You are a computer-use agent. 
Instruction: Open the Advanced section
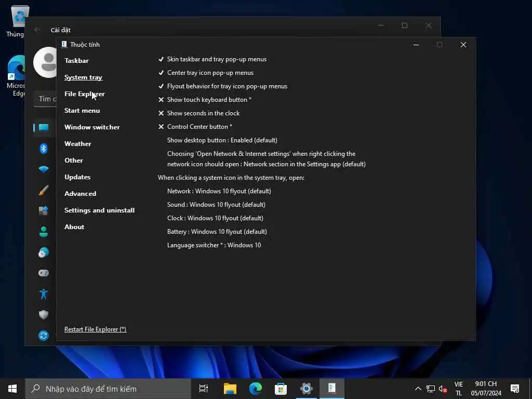[x=80, y=194]
